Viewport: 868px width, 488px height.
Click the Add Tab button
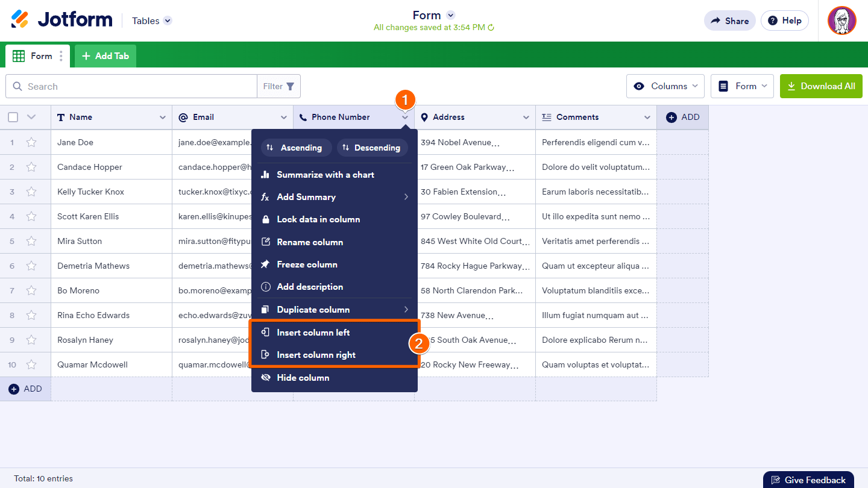(x=105, y=56)
